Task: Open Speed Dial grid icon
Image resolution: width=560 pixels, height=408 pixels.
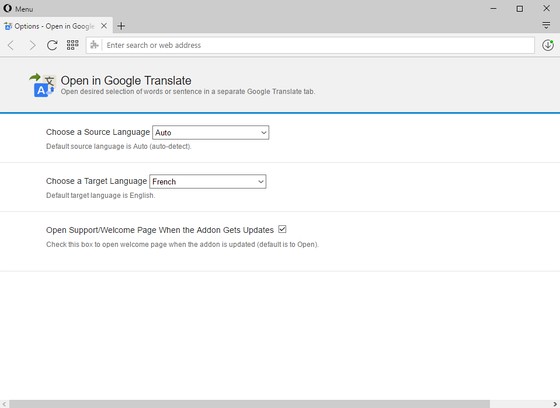Action: [72, 45]
